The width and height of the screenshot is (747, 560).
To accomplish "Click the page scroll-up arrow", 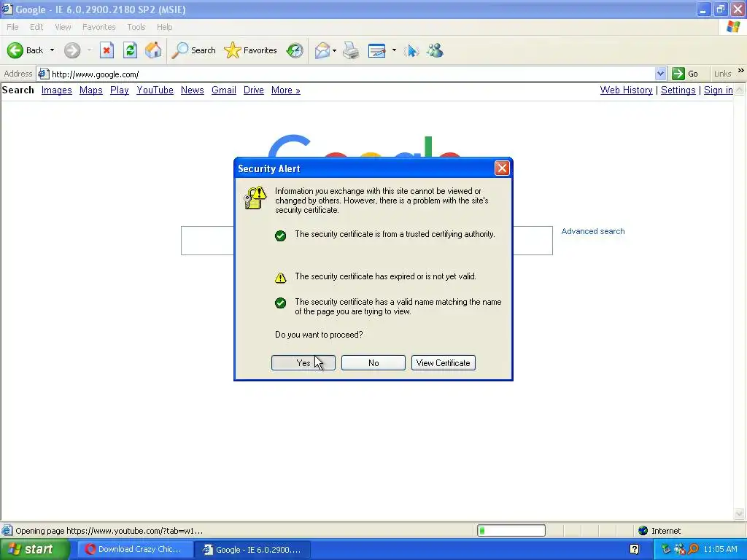I will point(740,90).
